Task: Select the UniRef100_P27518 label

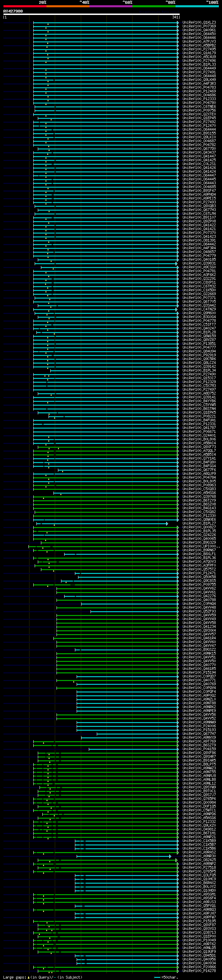Action: (199, 867)
